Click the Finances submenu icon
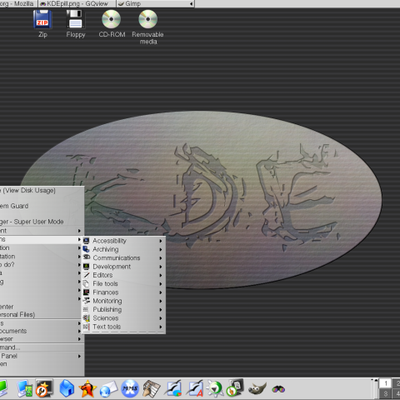The width and height of the screenshot is (400, 400). pos(86,292)
